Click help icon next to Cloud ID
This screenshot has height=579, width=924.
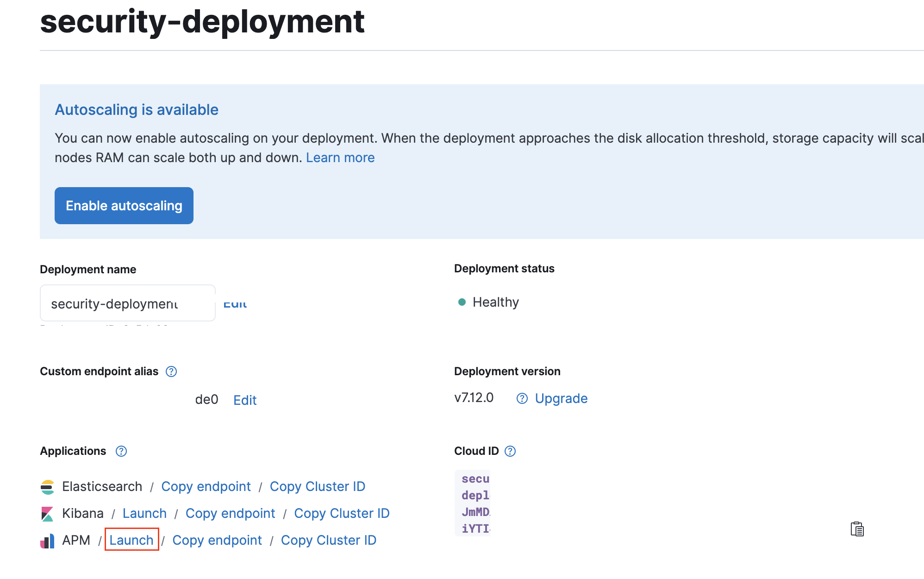[510, 451]
